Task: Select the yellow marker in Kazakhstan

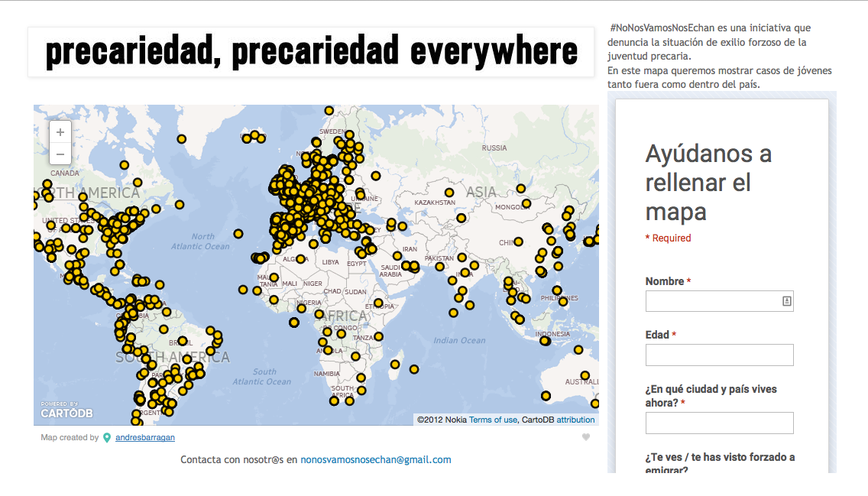Action: pos(450,193)
